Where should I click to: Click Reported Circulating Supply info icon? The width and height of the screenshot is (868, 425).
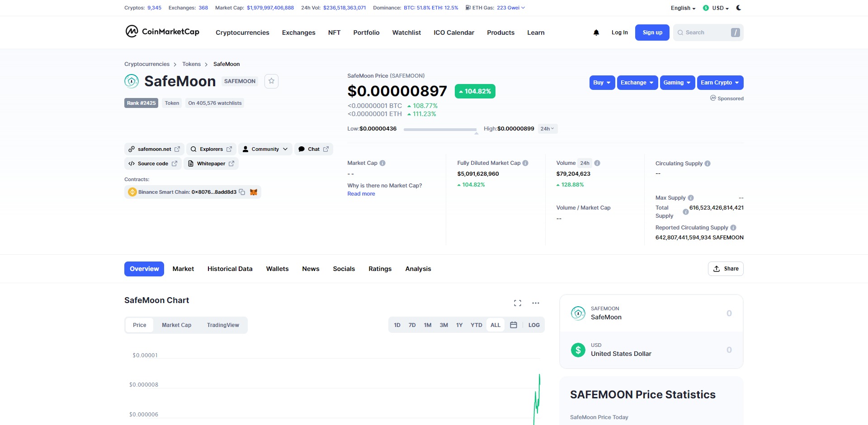(x=733, y=228)
